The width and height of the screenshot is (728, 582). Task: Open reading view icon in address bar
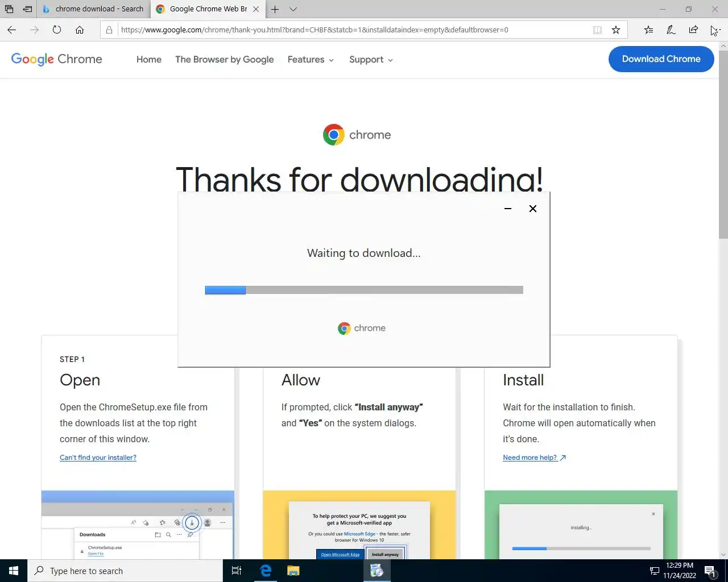(597, 30)
